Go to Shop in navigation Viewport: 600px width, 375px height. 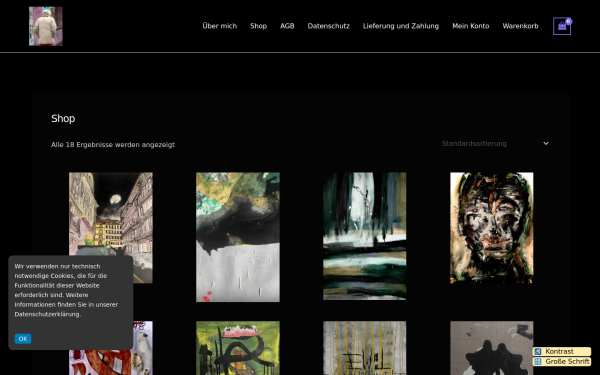tap(258, 26)
